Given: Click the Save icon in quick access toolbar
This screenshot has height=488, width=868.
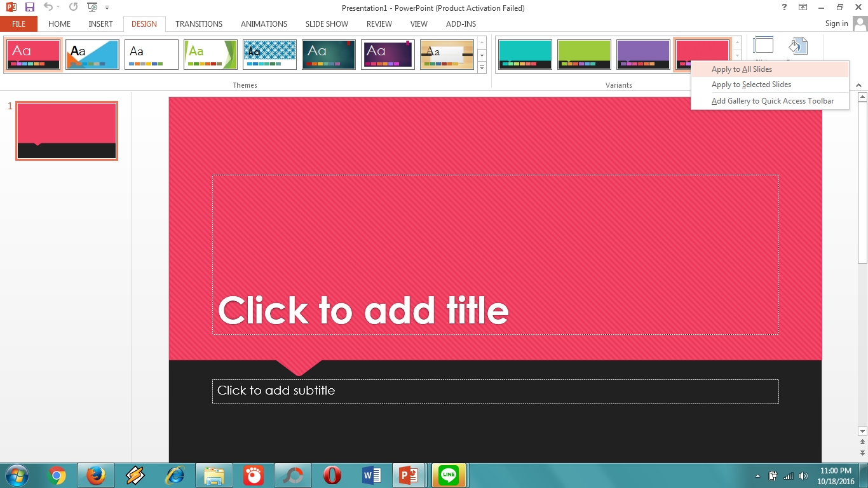Looking at the screenshot, I should (29, 8).
